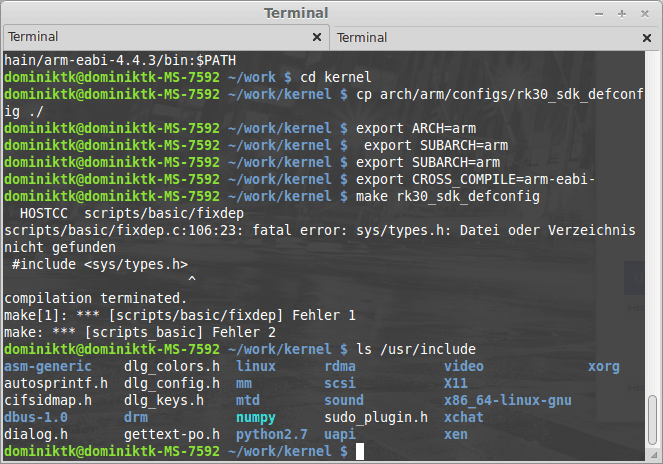This screenshot has height=464, width=663.
Task: Click 'cifsidmap.h' in the listing
Action: [48, 401]
